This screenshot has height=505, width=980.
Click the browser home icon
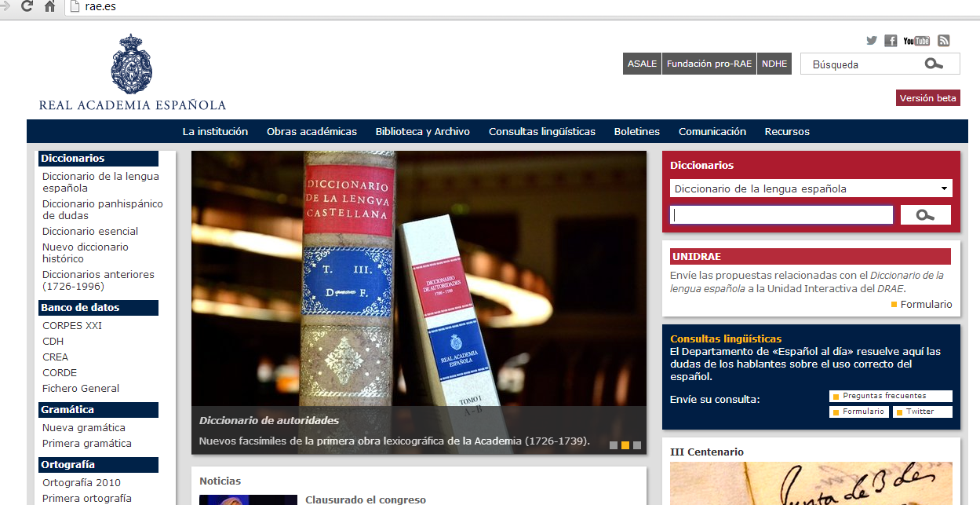click(x=50, y=7)
